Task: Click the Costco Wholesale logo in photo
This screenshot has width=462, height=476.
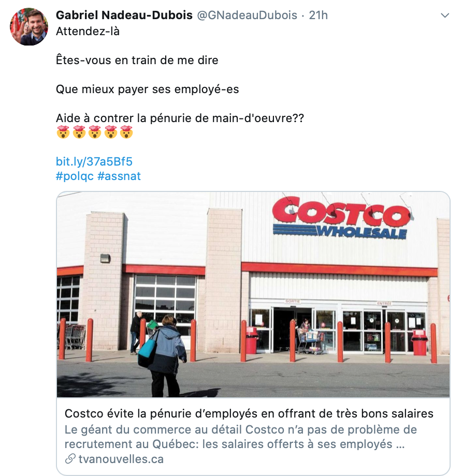Action: (342, 218)
